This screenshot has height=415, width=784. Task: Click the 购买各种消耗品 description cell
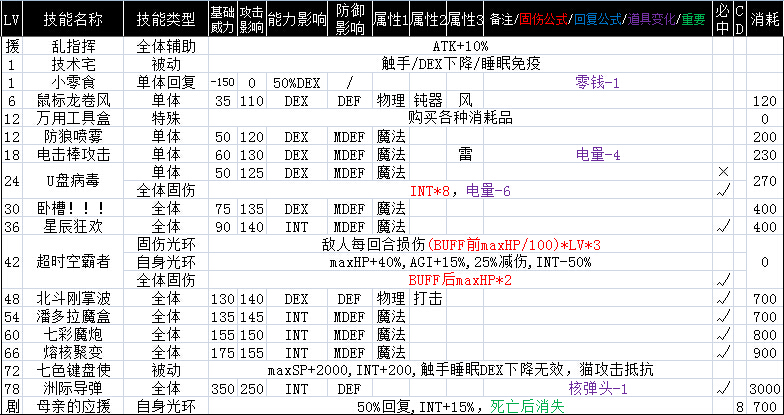pos(460,119)
